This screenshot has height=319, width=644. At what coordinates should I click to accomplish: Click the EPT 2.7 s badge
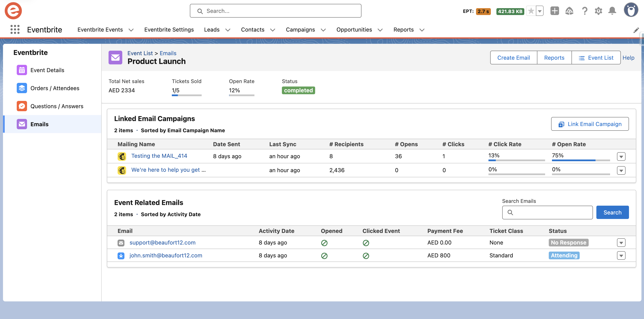[x=483, y=11]
